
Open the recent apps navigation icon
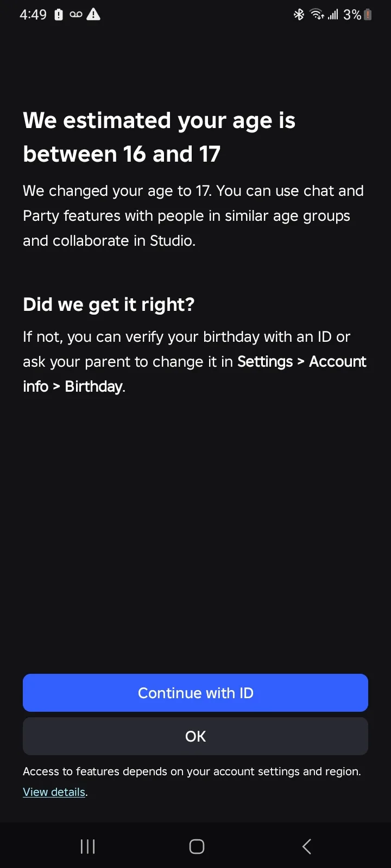pyautogui.click(x=87, y=846)
